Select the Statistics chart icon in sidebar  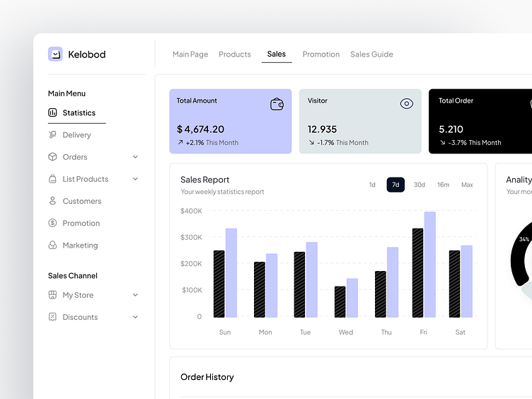52,112
